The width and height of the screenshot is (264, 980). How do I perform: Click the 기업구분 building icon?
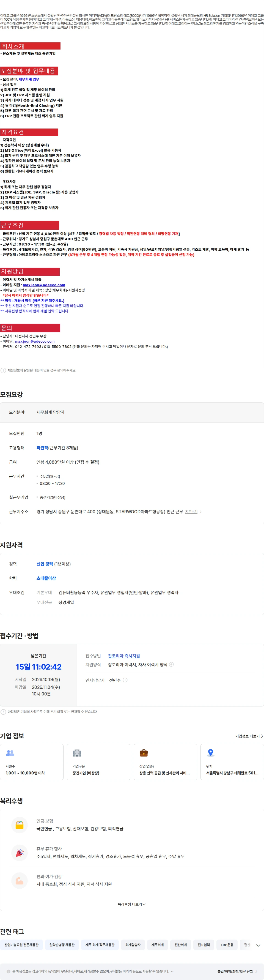coord(77,753)
